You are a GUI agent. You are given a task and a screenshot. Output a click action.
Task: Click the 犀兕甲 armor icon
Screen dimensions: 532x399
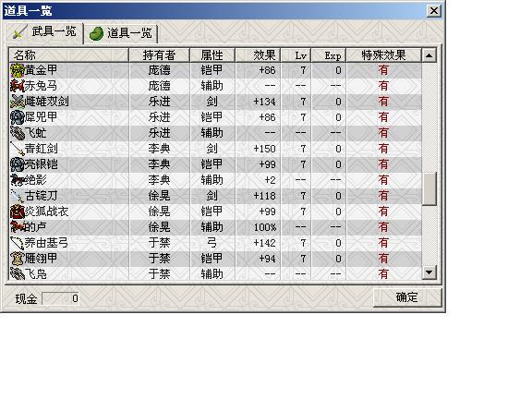[17, 117]
